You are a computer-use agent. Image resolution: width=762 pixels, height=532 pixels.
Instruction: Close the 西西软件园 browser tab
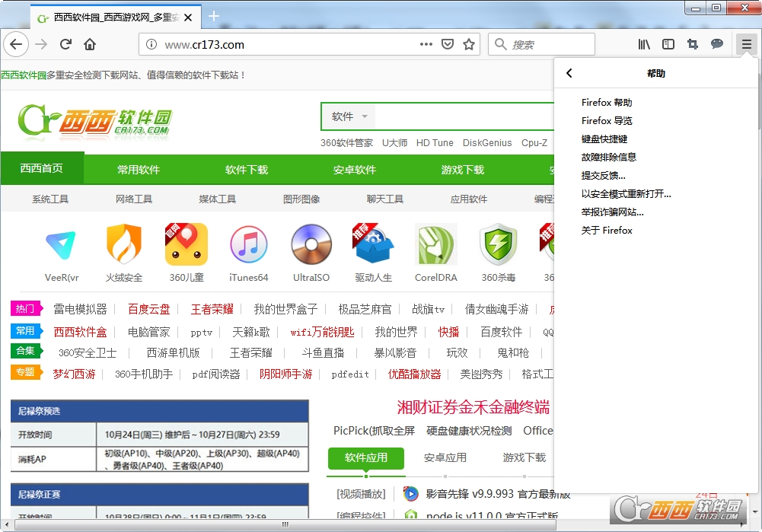189,18
